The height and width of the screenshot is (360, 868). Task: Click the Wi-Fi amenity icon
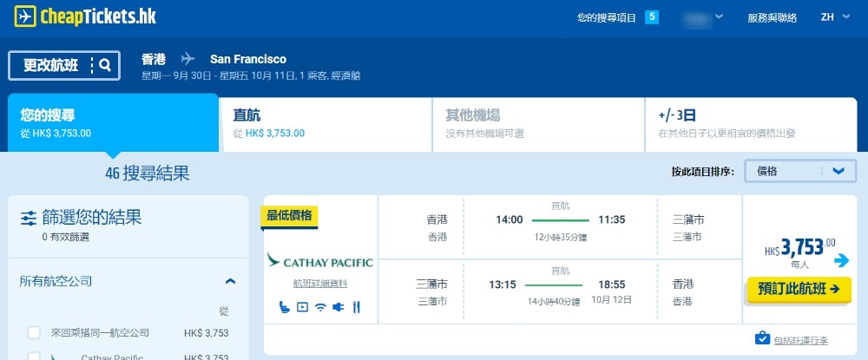point(320,306)
